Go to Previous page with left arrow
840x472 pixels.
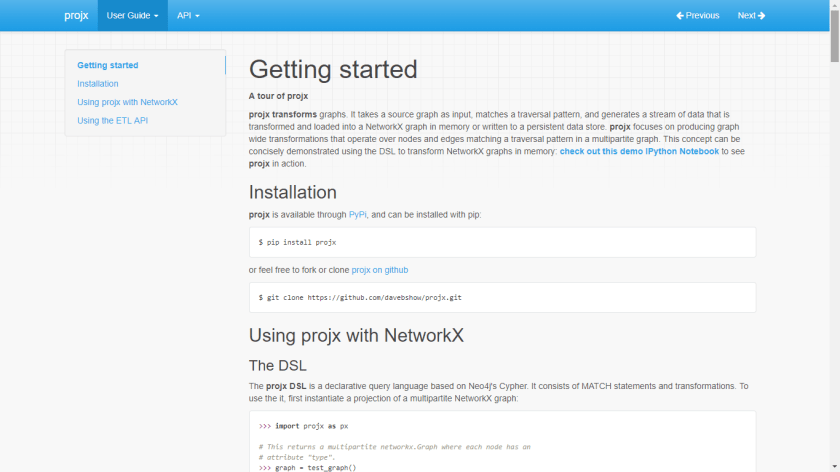click(x=697, y=15)
